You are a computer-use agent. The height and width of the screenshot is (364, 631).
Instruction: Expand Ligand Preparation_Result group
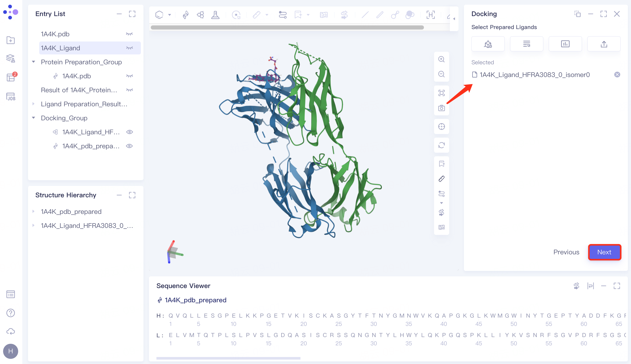(x=33, y=104)
